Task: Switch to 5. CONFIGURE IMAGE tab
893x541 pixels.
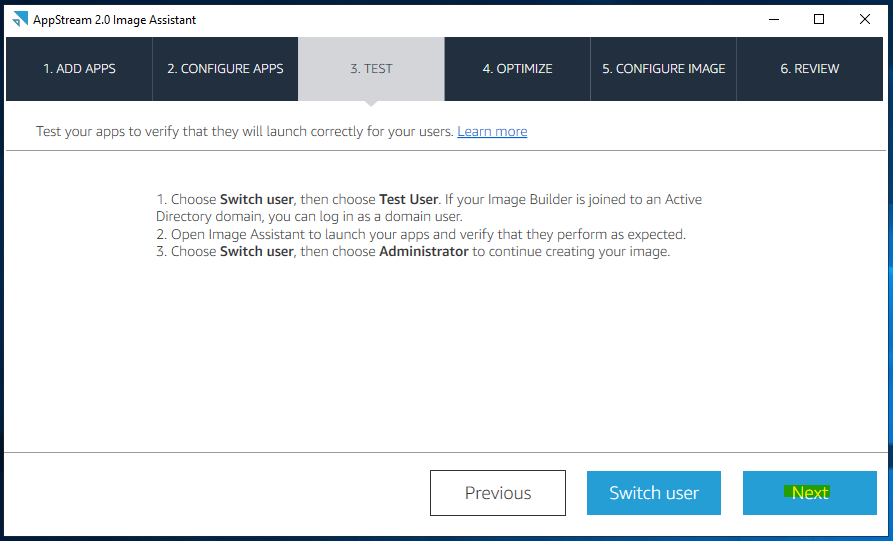Action: pos(663,69)
